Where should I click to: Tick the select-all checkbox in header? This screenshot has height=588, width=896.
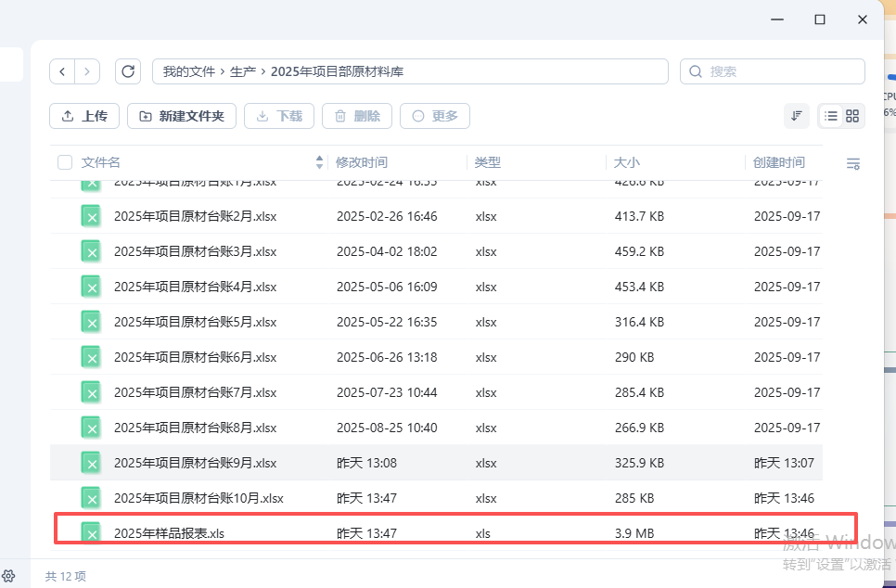[x=65, y=162]
